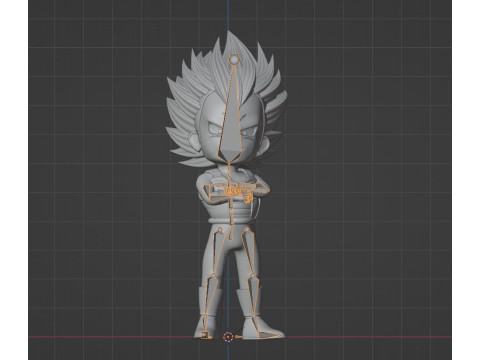Click the 3D cursor at the world origin
This screenshot has height=360, width=480.
(228, 337)
